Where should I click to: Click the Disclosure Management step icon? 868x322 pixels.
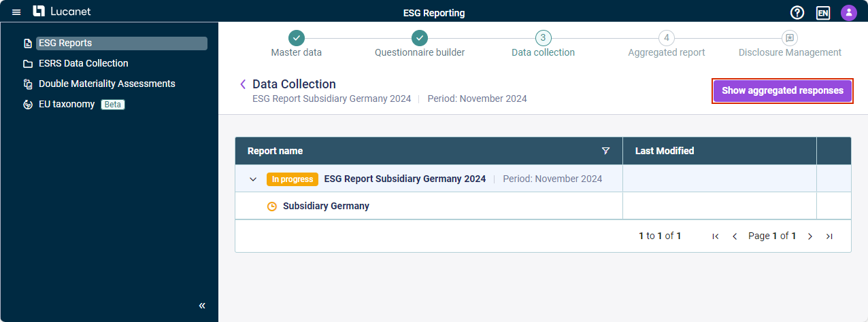coord(790,38)
